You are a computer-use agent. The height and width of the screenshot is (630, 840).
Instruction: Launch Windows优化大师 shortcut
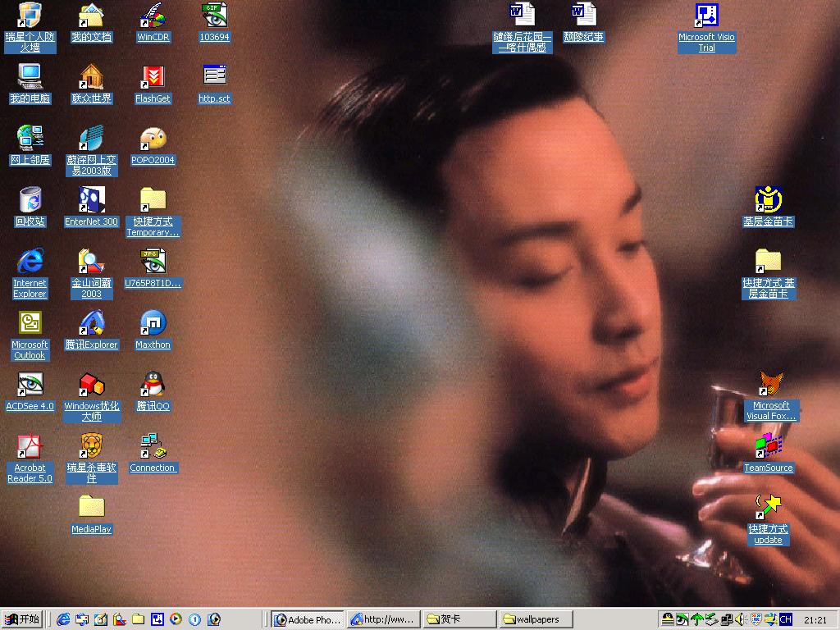point(91,396)
